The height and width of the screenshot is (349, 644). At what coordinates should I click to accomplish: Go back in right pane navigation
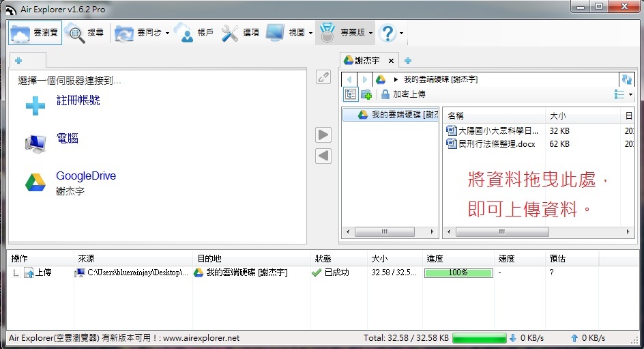349,79
